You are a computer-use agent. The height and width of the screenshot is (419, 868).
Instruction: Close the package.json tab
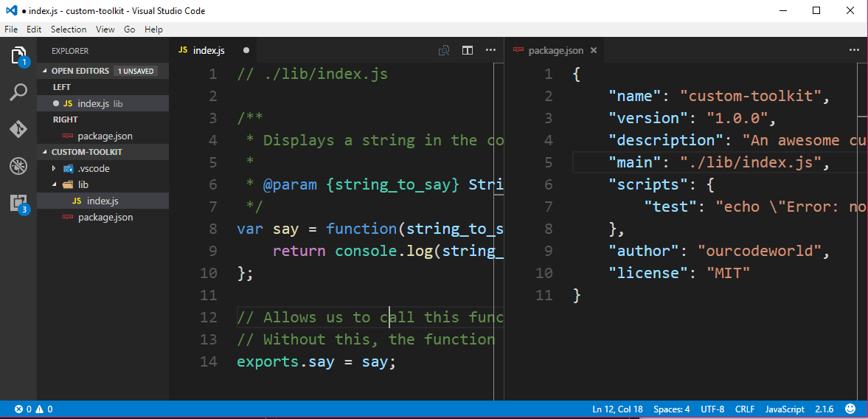594,50
